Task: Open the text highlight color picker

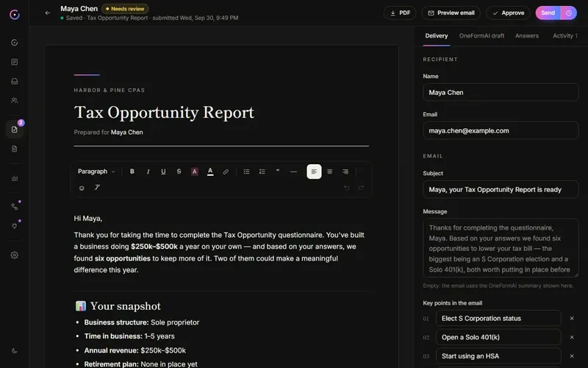Action: (194, 171)
